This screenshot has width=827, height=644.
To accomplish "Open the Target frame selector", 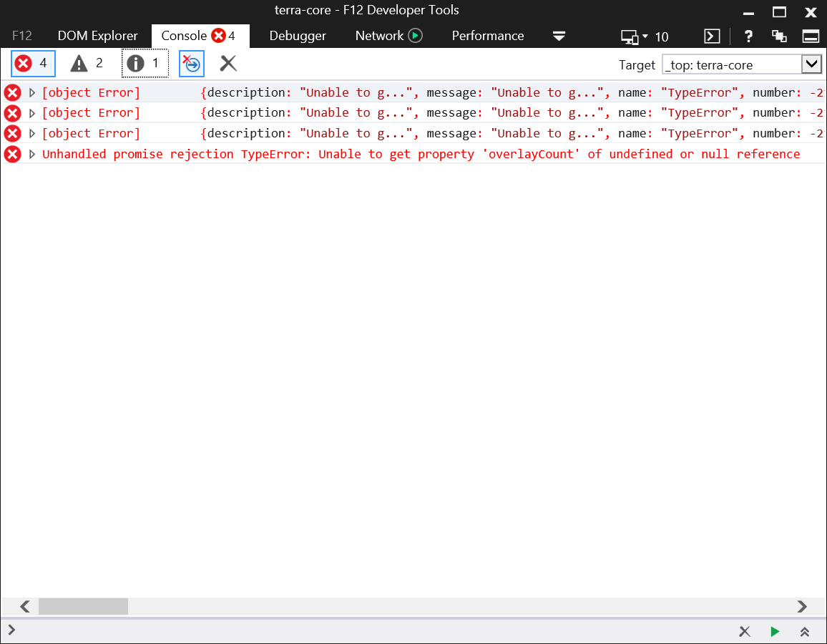I will click(740, 64).
